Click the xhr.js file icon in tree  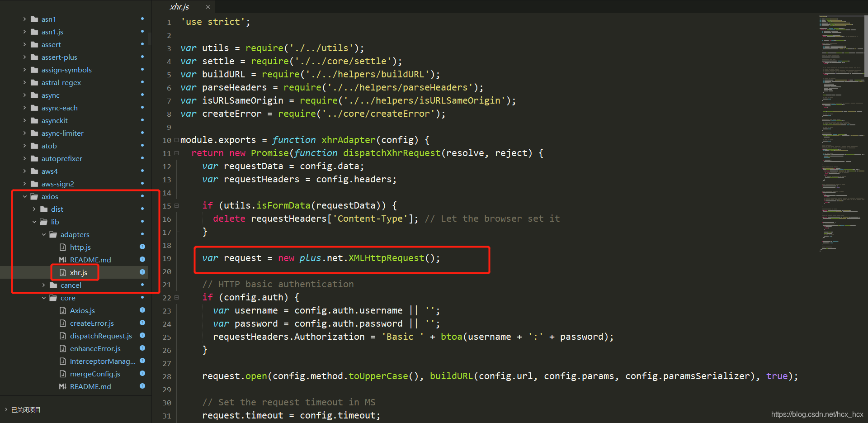click(63, 272)
